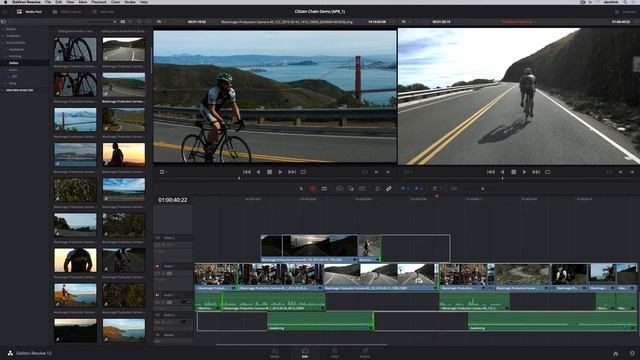Toggle timeline snapping magnet icon
Screen dimensions: 640x360
click(378, 189)
